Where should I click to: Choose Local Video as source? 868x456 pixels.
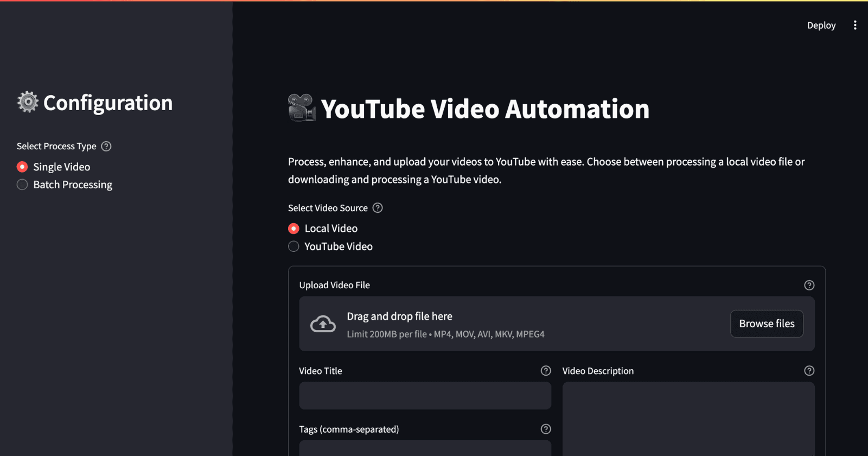(323, 229)
